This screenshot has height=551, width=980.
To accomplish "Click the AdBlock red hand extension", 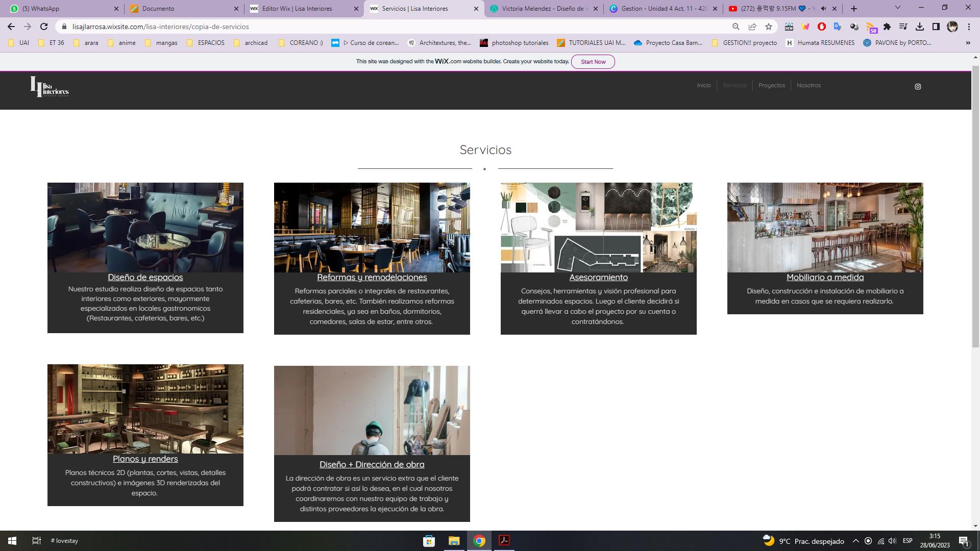I will click(821, 27).
